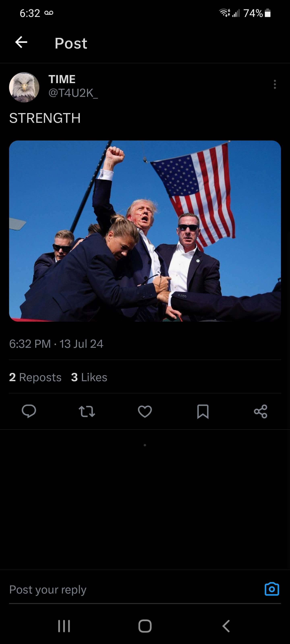Image resolution: width=290 pixels, height=644 pixels.
Task: Open the TIME account name
Action: (62, 79)
